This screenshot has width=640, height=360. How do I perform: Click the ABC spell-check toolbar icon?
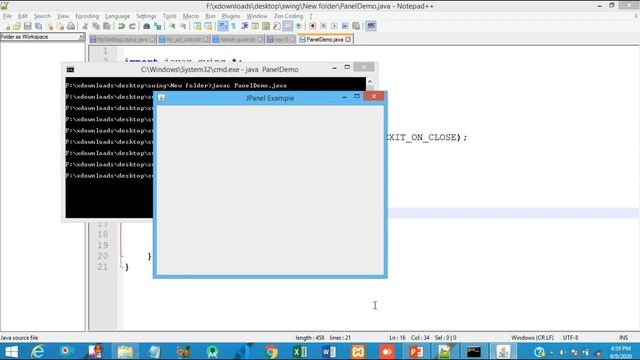(371, 26)
